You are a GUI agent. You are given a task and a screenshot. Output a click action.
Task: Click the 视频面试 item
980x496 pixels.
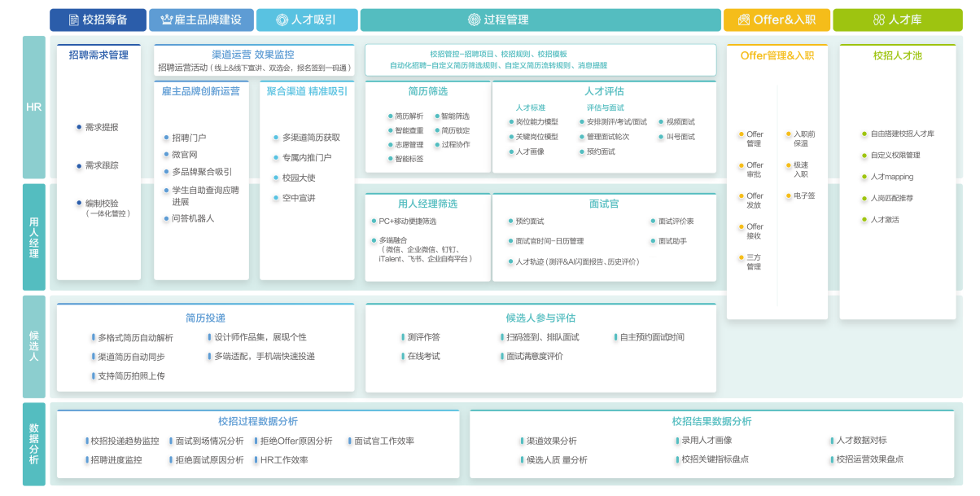(x=680, y=122)
